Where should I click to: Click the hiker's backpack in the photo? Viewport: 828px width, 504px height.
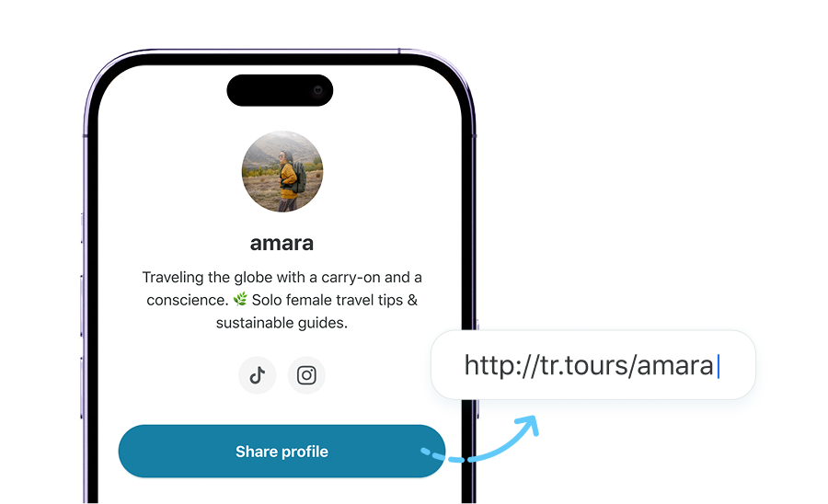click(299, 177)
